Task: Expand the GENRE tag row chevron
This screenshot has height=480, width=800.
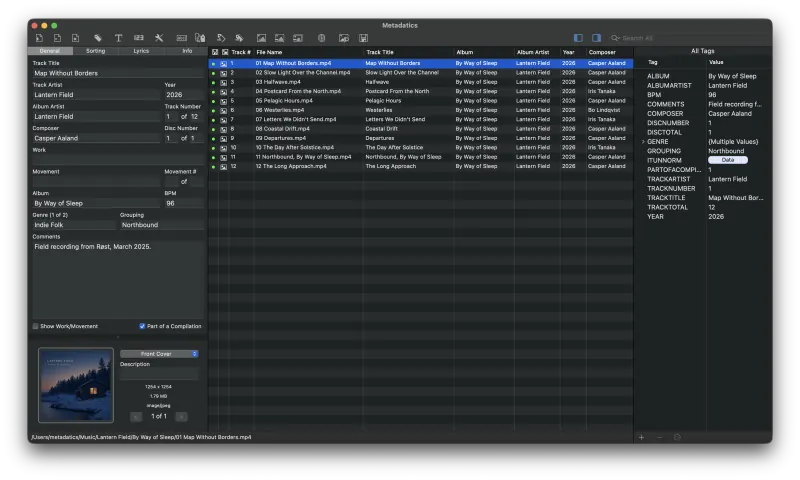Action: click(642, 142)
